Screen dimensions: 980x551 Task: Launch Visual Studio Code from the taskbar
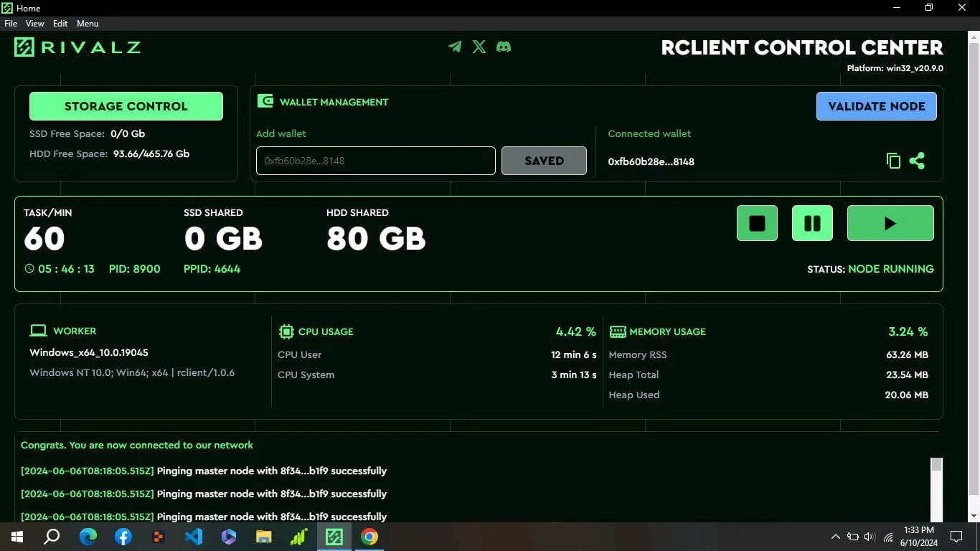pyautogui.click(x=194, y=537)
